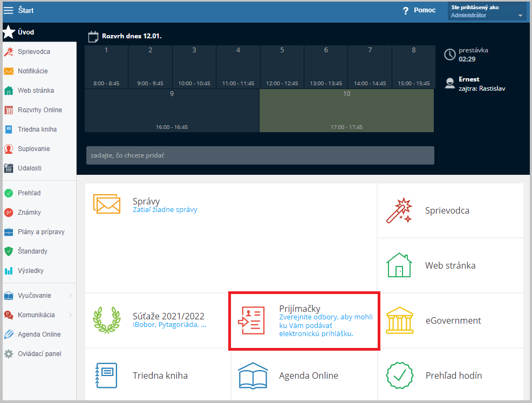The image size is (532, 403).
Task: Click the Agenda Online open book tile icon
Action: pyautogui.click(x=253, y=376)
